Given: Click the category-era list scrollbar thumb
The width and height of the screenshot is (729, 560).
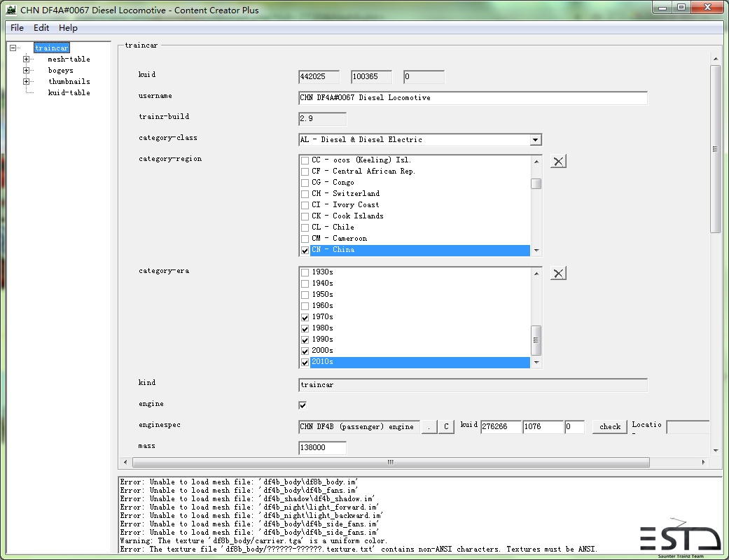Looking at the screenshot, I should [x=536, y=340].
